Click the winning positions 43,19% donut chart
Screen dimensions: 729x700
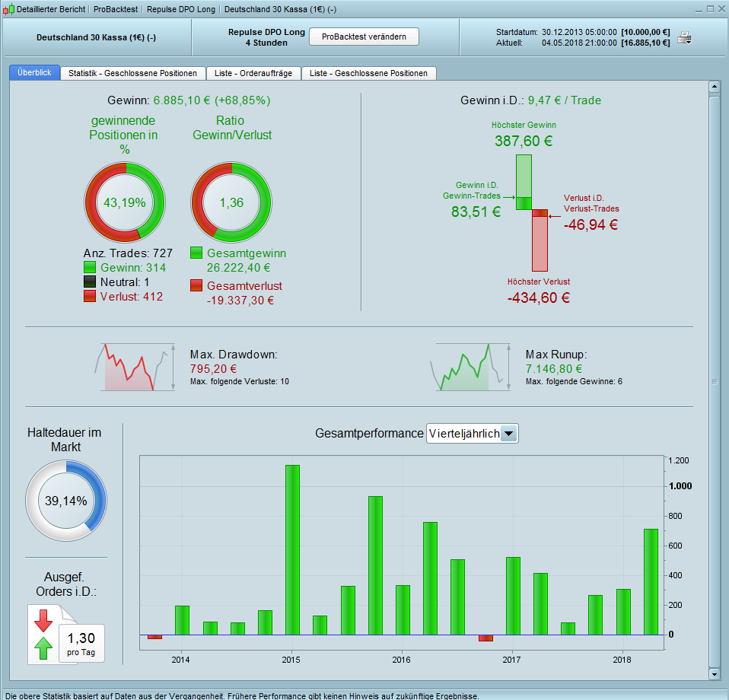point(125,202)
